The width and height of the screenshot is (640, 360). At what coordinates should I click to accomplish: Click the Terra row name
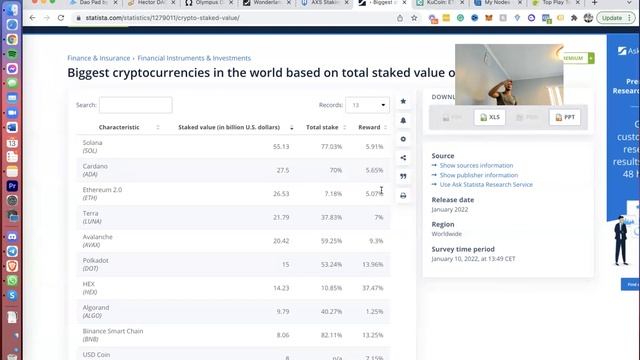(x=90, y=213)
